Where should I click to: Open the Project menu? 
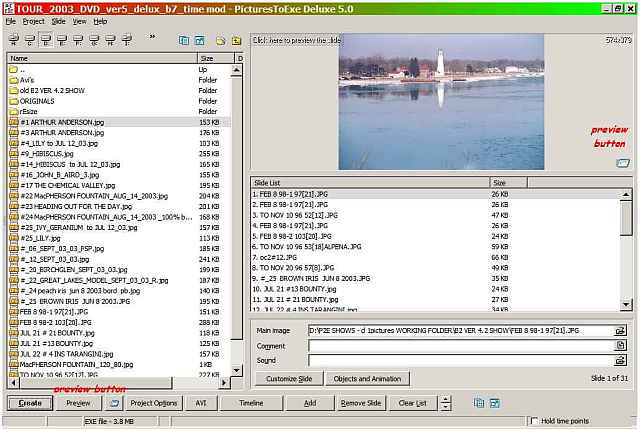pyautogui.click(x=33, y=21)
